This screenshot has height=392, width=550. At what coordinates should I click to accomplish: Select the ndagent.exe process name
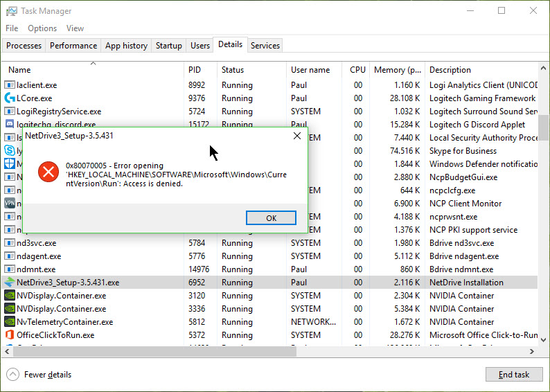(x=39, y=256)
